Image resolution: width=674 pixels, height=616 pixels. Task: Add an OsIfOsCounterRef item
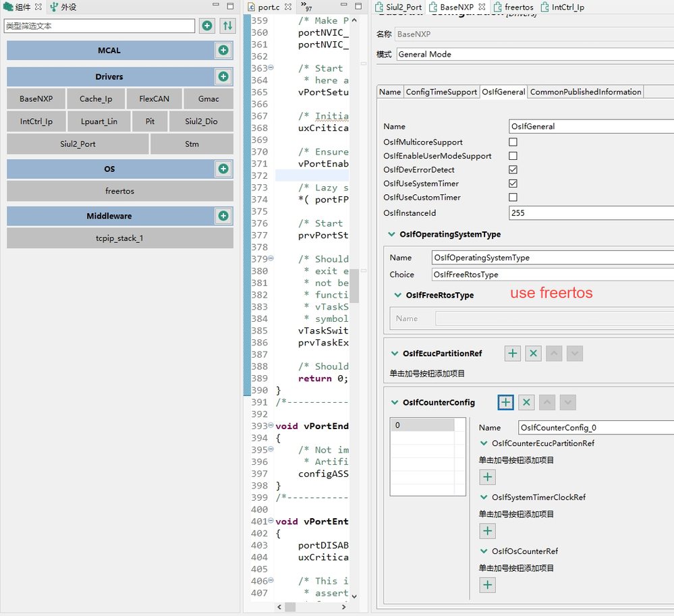tap(487, 584)
